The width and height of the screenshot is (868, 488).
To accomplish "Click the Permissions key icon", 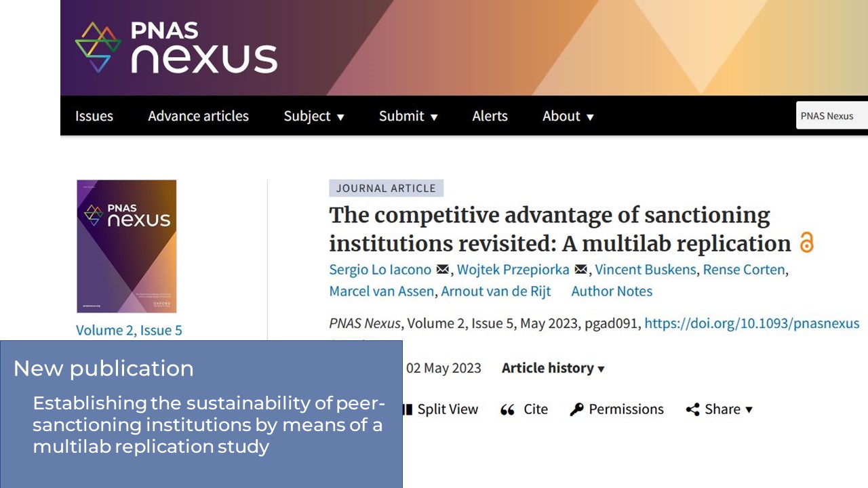I will [x=576, y=409].
